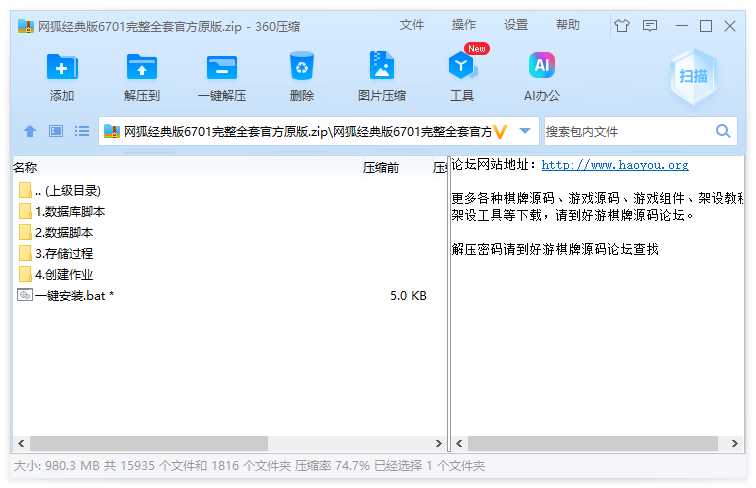756x488 pixels.
Task: Click the 添加 (Add) toolbar icon
Action: click(x=62, y=67)
